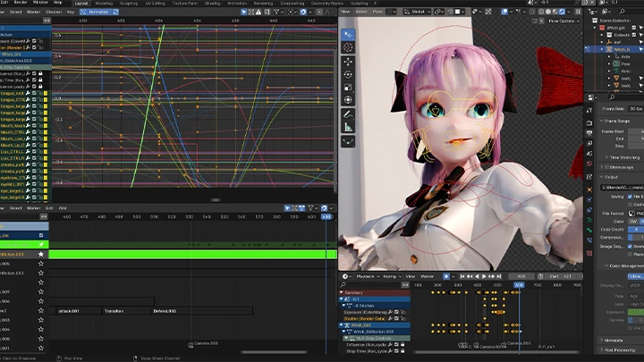This screenshot has height=362, width=644.
Task: Activate the 3D Cursor tool
Action: pos(348,47)
